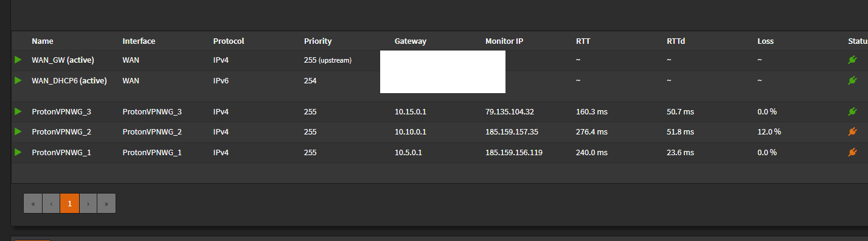Click the green plug status icon for WAN_DHCP6

click(x=852, y=80)
